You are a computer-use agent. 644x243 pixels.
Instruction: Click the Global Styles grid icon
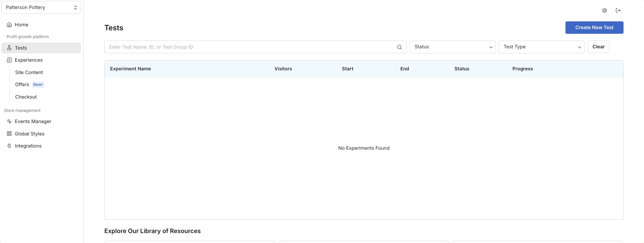pos(9,134)
